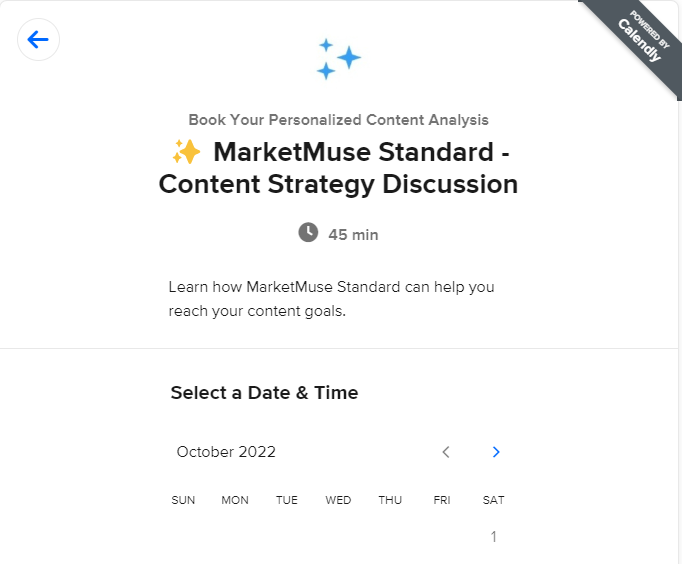Viewport: 682px width, 587px height.
Task: Click Book Your Personalized Content Analysis subtitle
Action: pyautogui.click(x=338, y=120)
